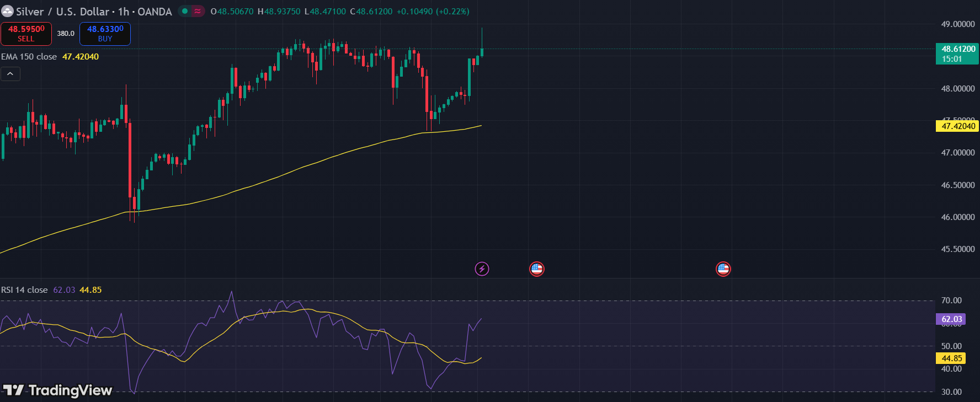Click the 70.00 level on the RSI scale
The image size is (980, 402).
pos(951,301)
